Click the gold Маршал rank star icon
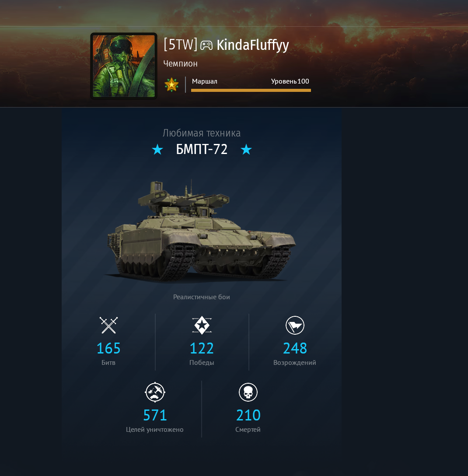This screenshot has height=476, width=468. coord(171,84)
